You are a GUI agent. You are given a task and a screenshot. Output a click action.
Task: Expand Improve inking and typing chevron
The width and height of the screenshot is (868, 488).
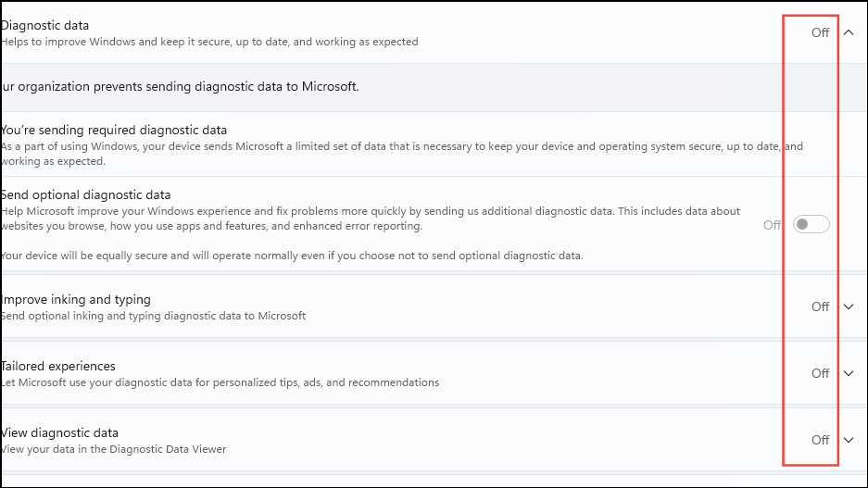(x=849, y=307)
